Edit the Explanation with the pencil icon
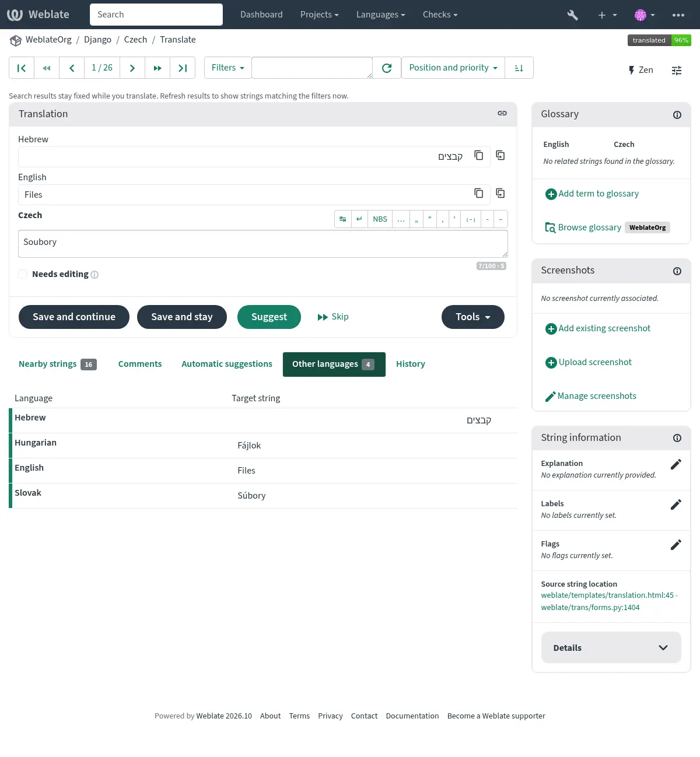Screen dimensions: 700x757 click(676, 464)
